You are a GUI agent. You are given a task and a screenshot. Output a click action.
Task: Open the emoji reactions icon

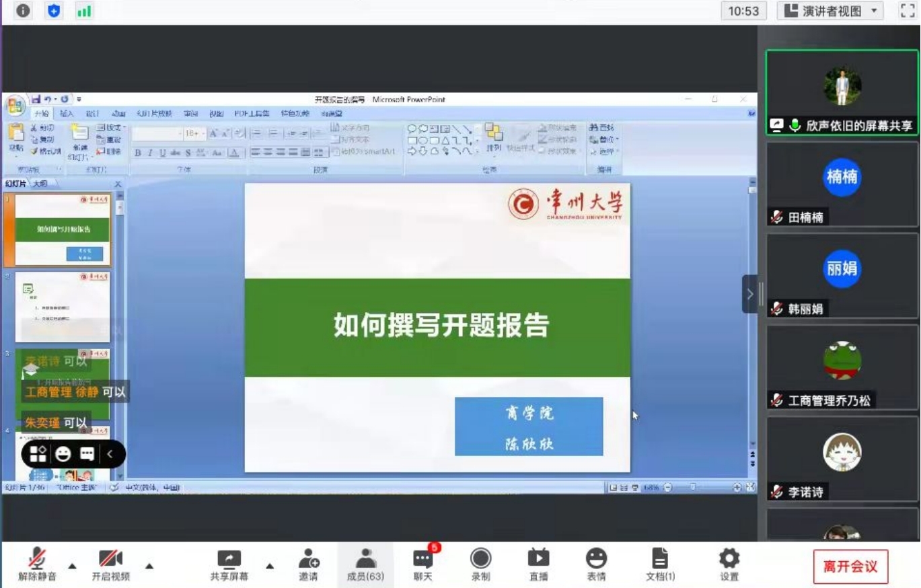[x=596, y=560]
